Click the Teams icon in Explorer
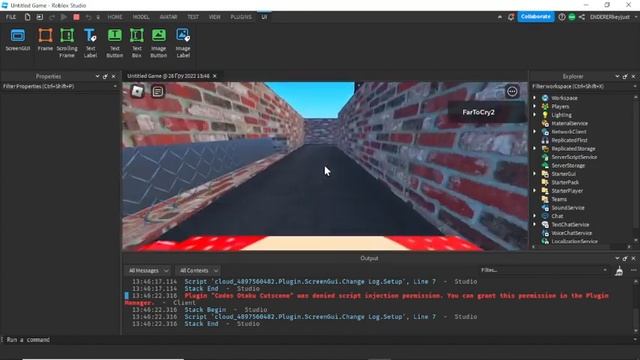The image size is (640, 360). click(x=545, y=199)
